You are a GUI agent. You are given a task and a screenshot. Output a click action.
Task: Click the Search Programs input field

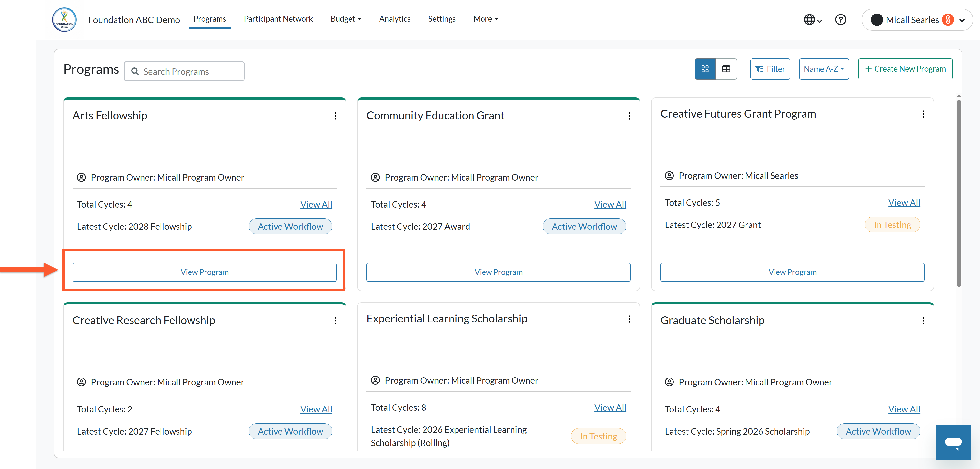pos(184,71)
